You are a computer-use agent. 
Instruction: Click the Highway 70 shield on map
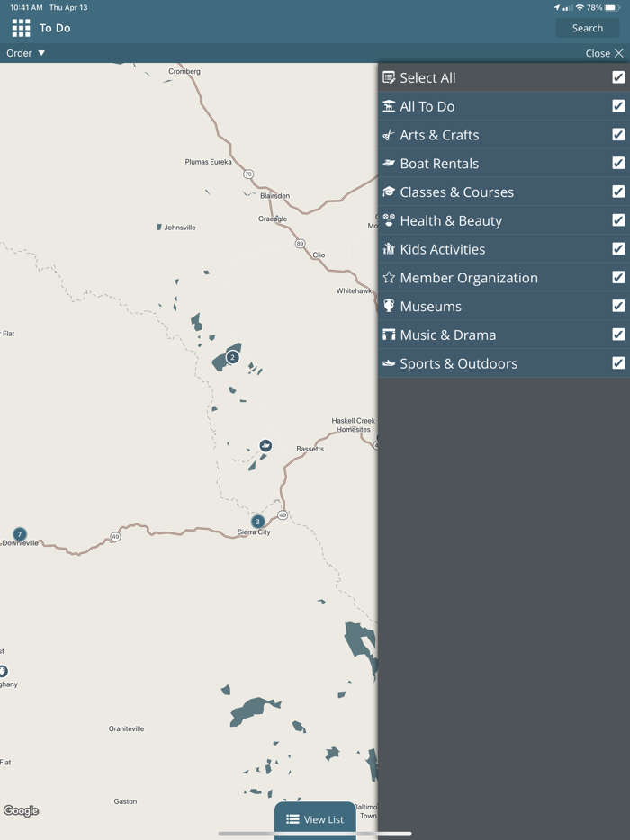tap(248, 174)
